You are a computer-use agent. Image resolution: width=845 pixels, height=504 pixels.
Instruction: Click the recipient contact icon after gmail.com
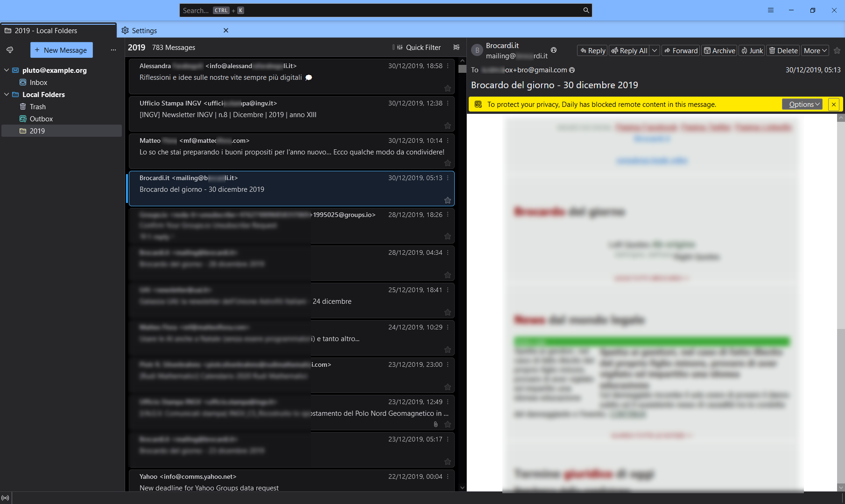click(x=572, y=70)
